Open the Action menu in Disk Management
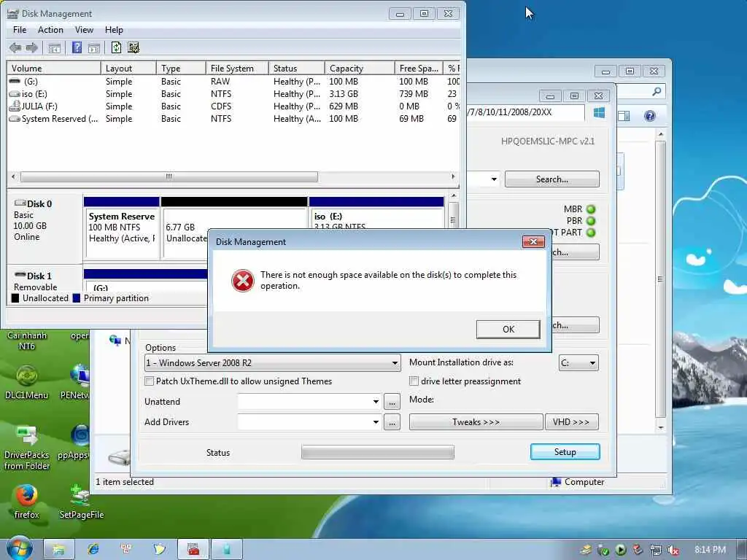Screen dimensions: 747x560 50,29
